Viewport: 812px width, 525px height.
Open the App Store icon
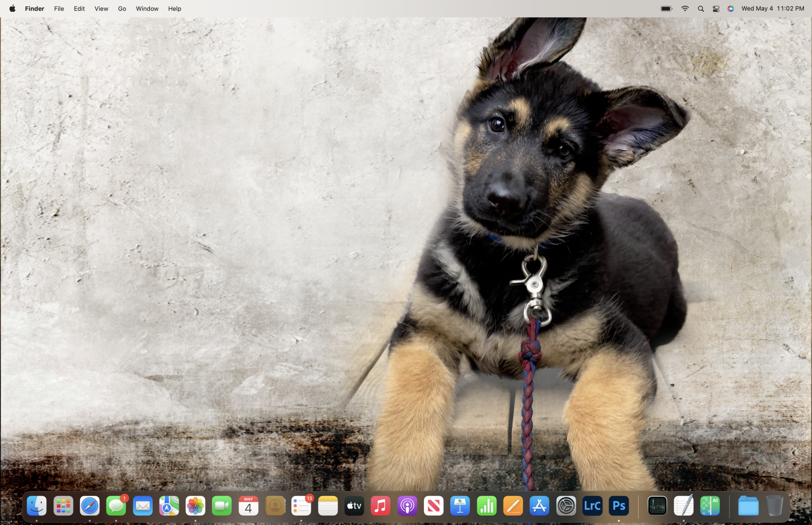540,506
